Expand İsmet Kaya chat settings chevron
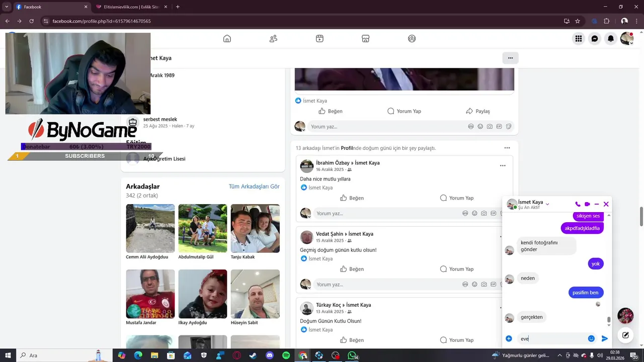 547,204
